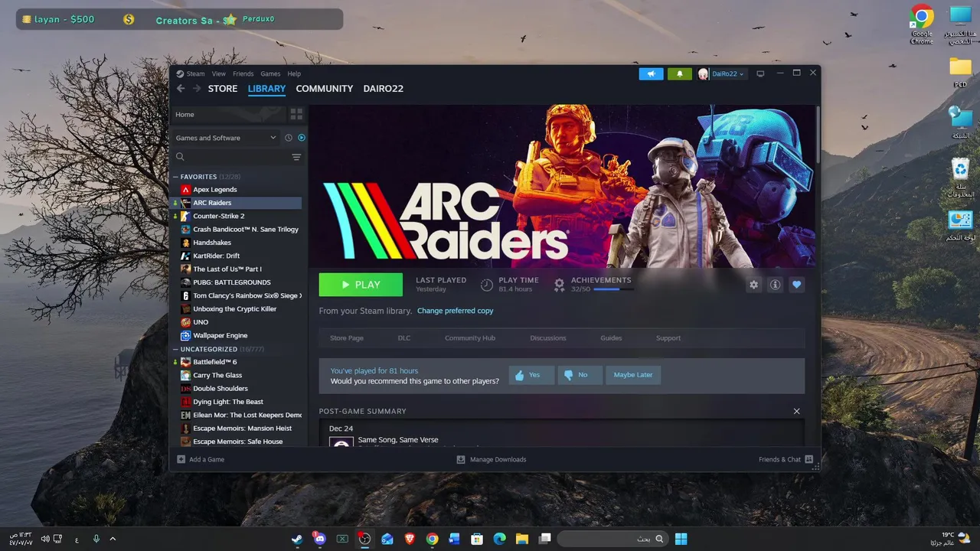The height and width of the screenshot is (551, 980).
Task: Select the Counter-Strike 2 icon
Action: 185,216
